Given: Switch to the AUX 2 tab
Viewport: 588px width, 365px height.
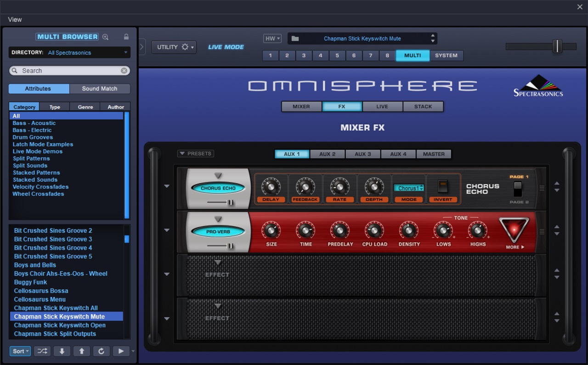Looking at the screenshot, I should (327, 154).
